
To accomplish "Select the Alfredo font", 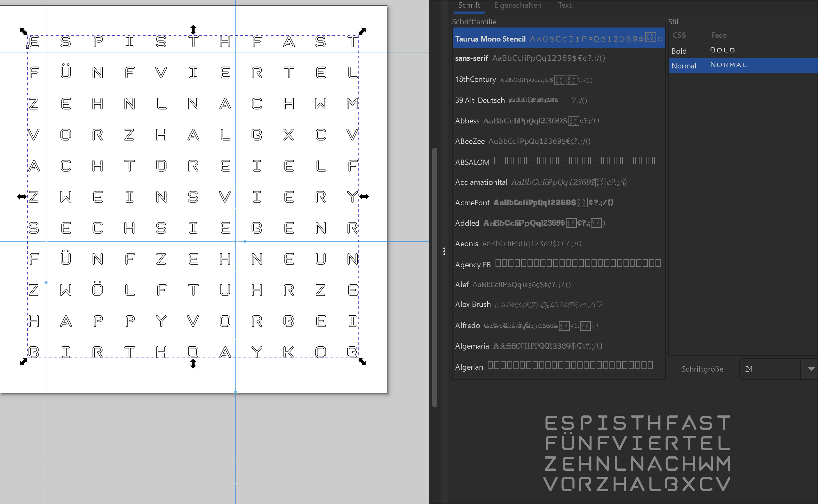I will coord(559,325).
